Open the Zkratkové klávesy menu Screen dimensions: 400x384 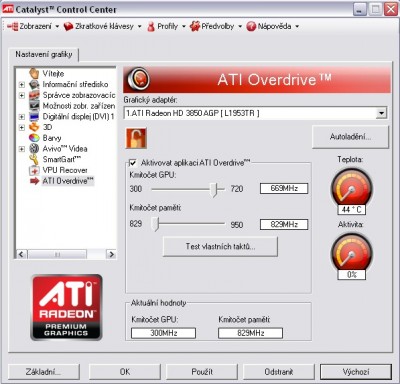[x=103, y=26]
